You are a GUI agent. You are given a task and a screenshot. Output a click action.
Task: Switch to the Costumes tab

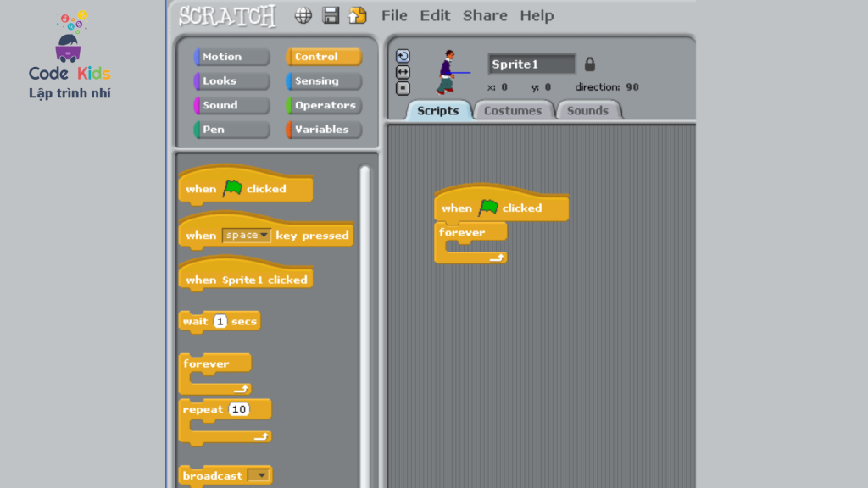(513, 110)
